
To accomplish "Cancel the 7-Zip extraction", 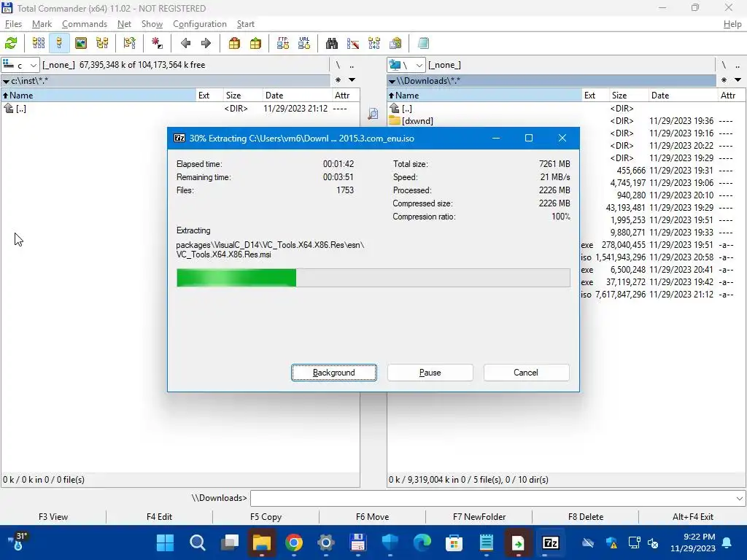I will pos(526,373).
